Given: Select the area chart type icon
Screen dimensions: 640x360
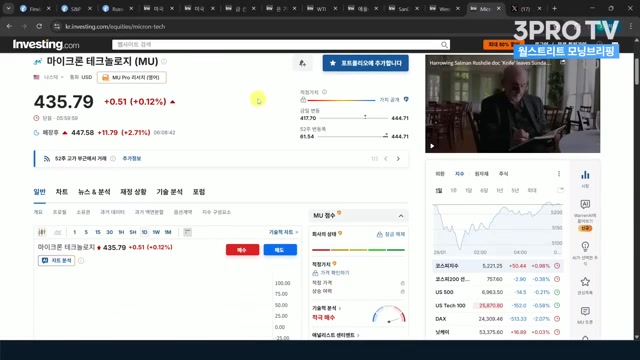Looking at the screenshot, I should pos(58,232).
